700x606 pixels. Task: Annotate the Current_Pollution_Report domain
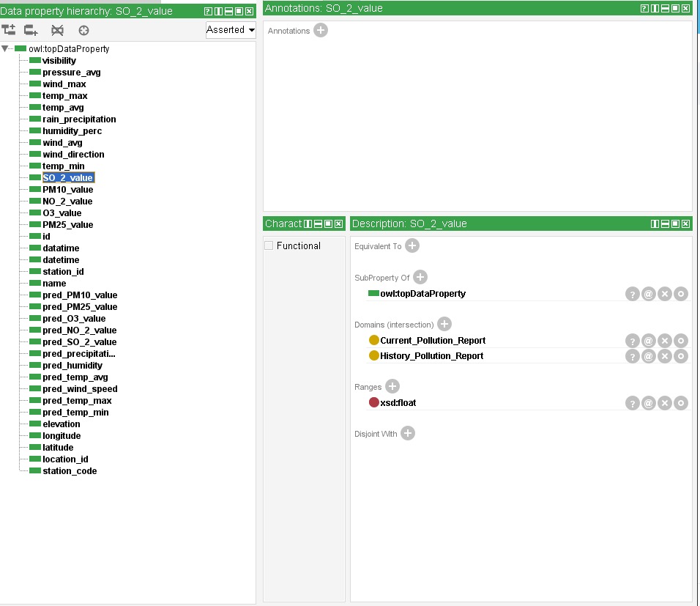click(x=648, y=341)
